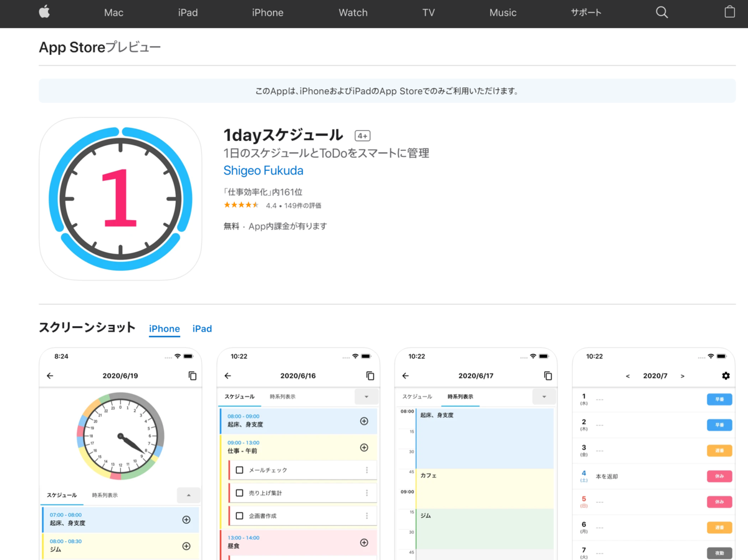748x560 pixels.
Task: Go to previous month arrow before 2020/7
Action: (x=628, y=376)
